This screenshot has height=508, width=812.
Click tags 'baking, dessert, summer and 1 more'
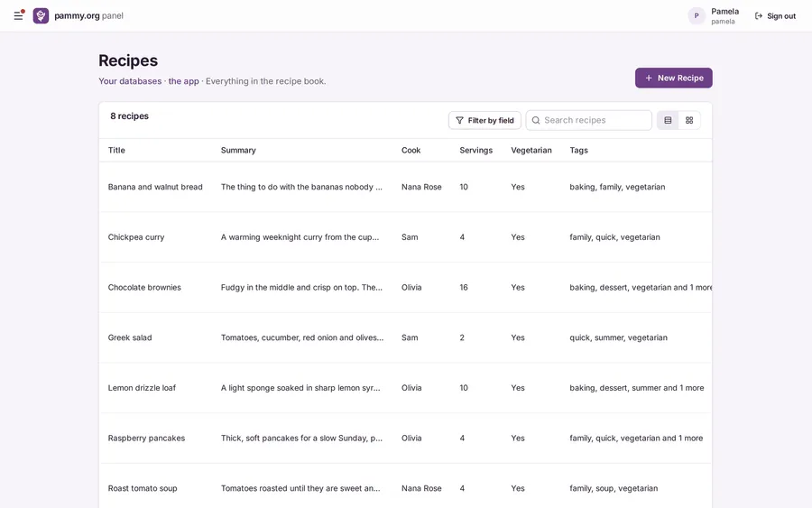pos(636,388)
